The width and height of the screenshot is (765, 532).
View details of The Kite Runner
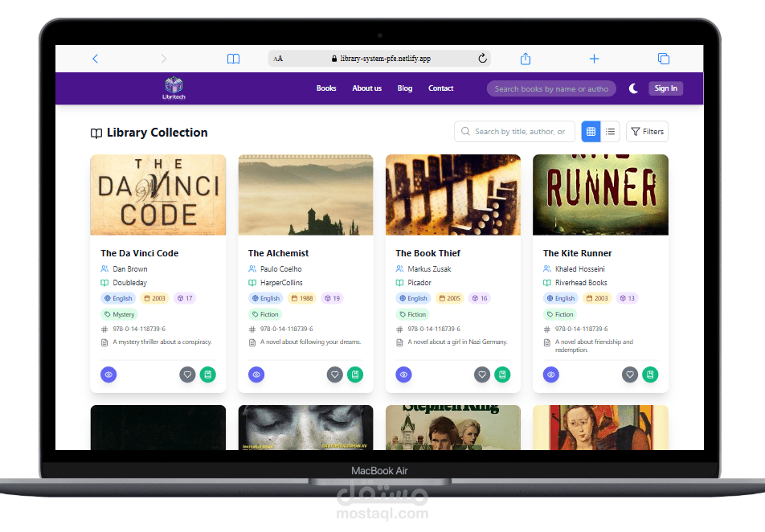point(550,374)
